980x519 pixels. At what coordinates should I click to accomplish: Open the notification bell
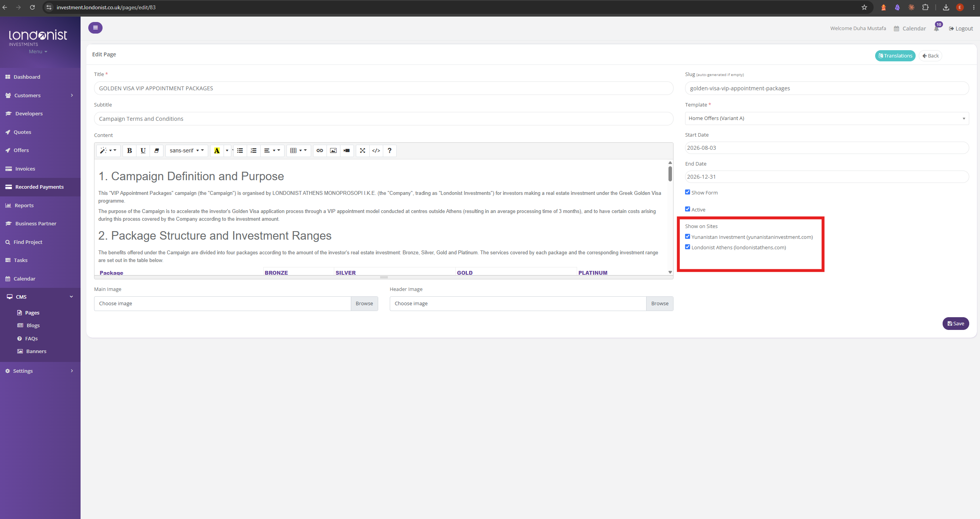pos(937,28)
